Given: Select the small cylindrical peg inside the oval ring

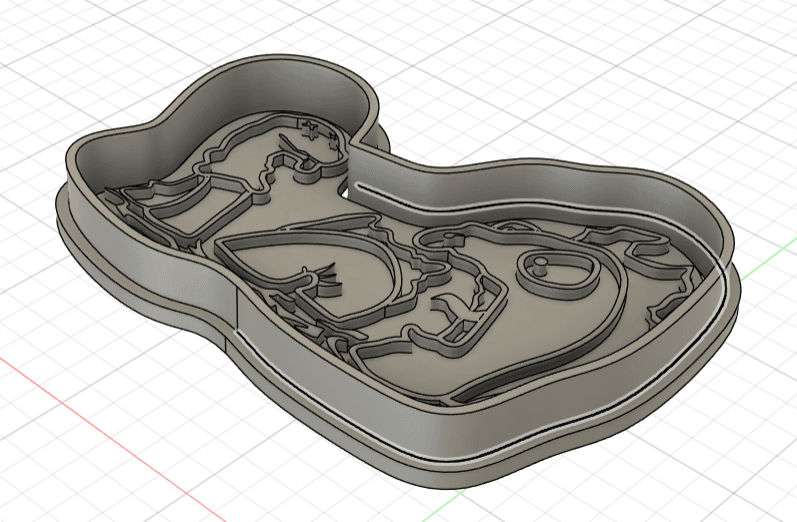Looking at the screenshot, I should coord(539,265).
